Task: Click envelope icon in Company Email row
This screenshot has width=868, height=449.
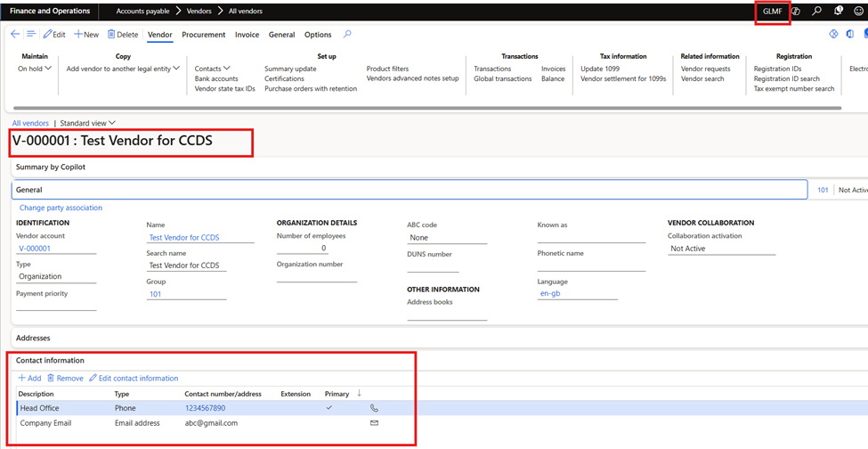Action: click(x=374, y=423)
